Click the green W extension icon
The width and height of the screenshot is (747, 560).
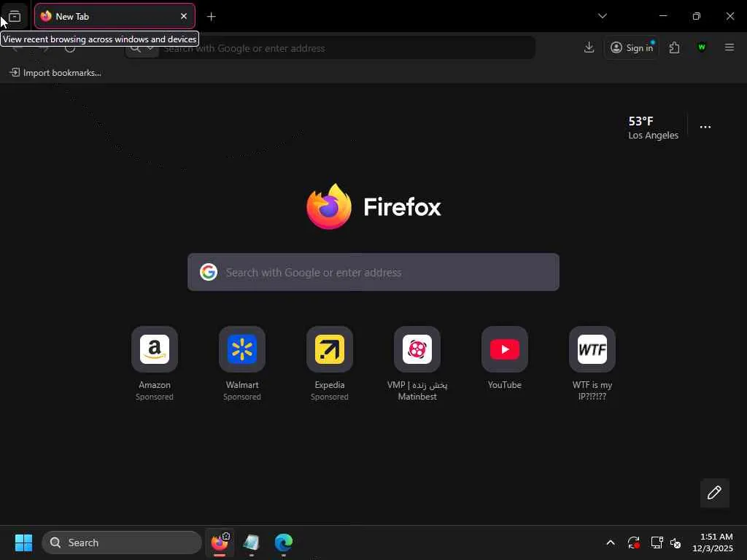pos(701,47)
